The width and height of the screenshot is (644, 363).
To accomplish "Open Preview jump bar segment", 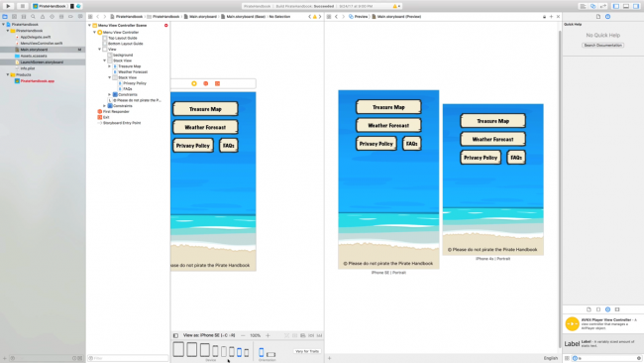I will click(x=359, y=17).
